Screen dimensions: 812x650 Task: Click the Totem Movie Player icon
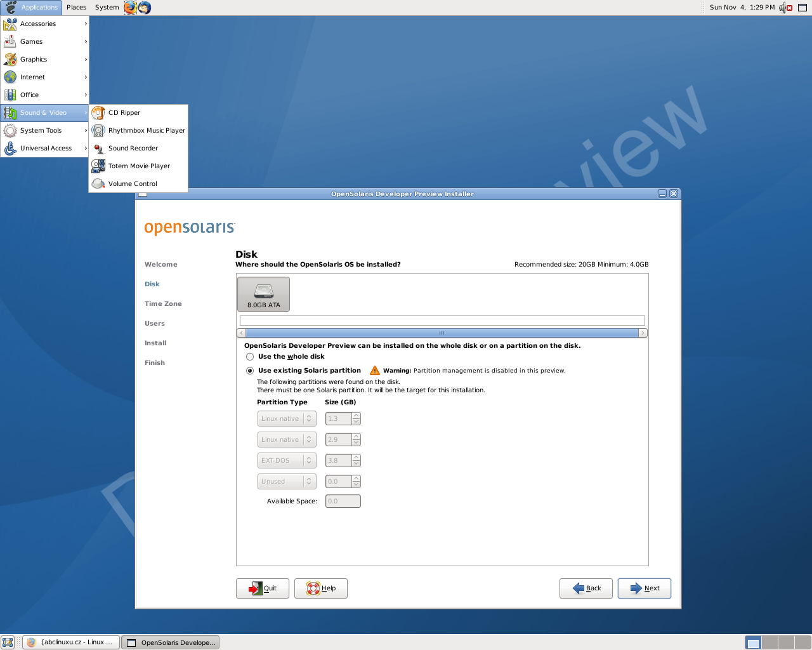98,166
